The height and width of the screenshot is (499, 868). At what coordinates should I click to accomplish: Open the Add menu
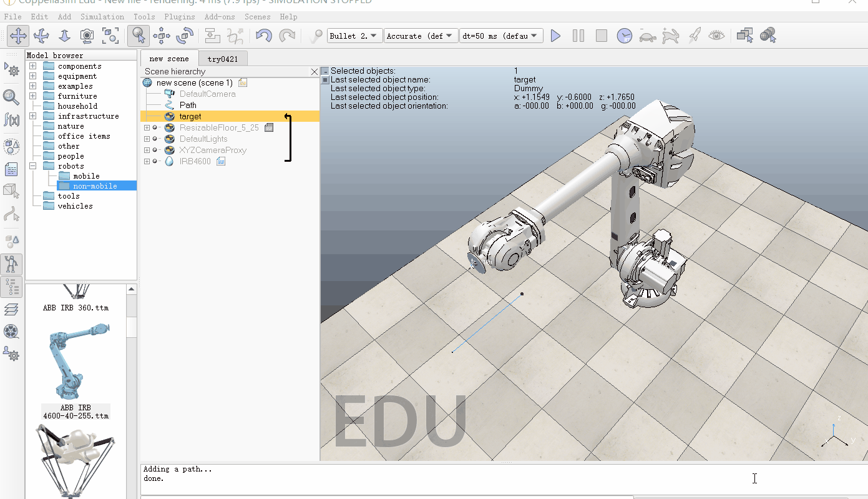65,17
